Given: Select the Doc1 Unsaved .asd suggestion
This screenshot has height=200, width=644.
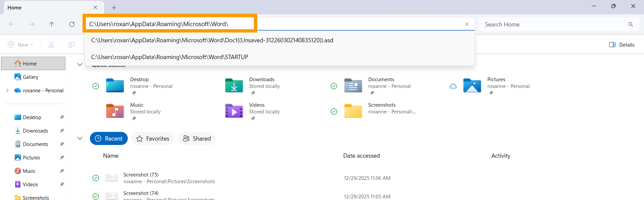Looking at the screenshot, I should [x=212, y=40].
